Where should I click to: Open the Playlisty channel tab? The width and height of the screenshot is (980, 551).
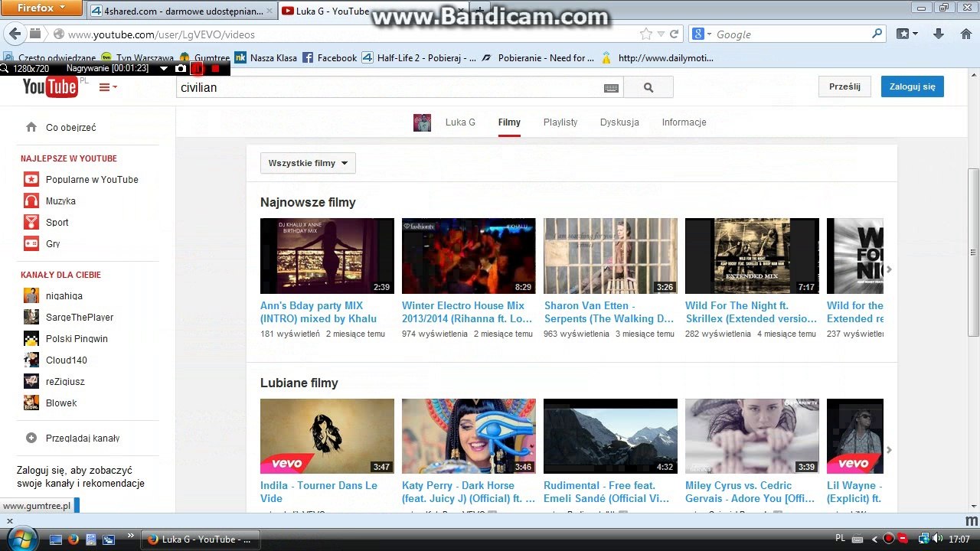pyautogui.click(x=560, y=122)
